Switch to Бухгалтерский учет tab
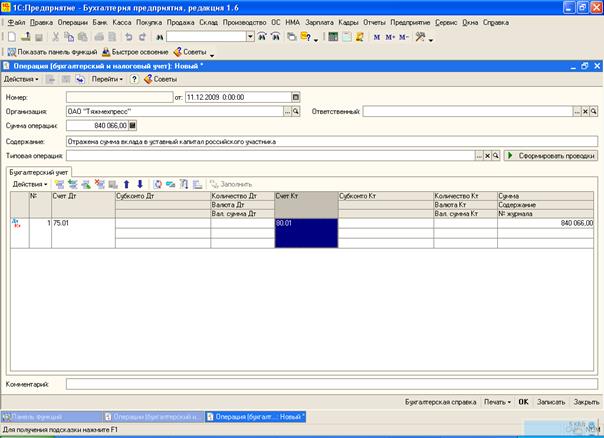Image resolution: width=604 pixels, height=438 pixels. click(37, 172)
